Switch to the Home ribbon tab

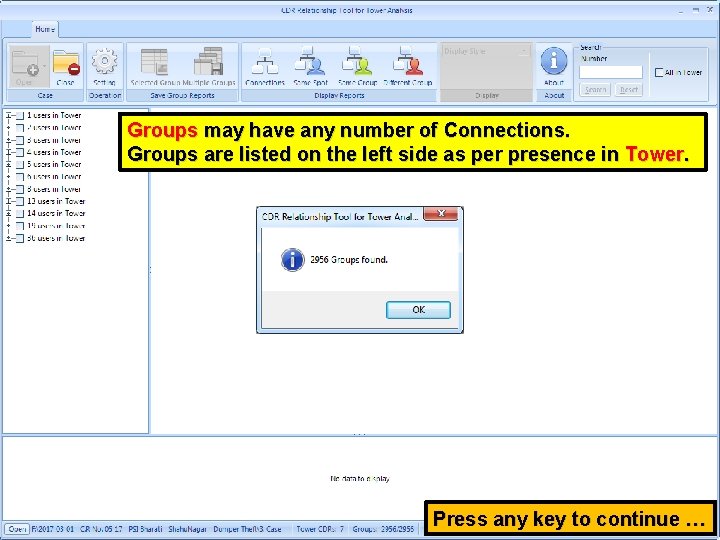(45, 29)
